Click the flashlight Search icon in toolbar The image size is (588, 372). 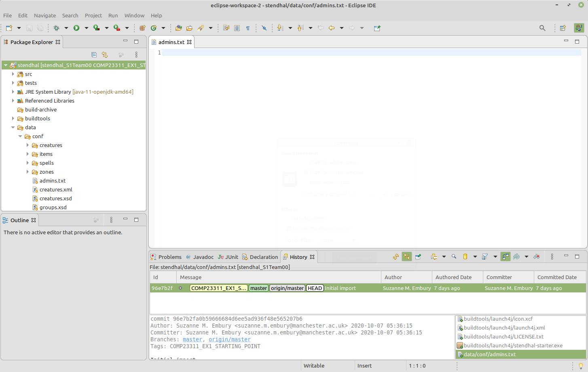coord(201,28)
